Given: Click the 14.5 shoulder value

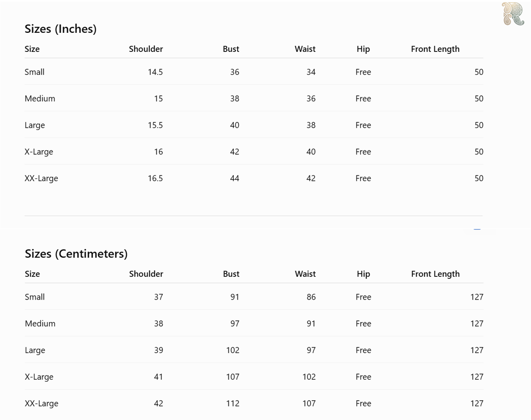Looking at the screenshot, I should pos(155,72).
